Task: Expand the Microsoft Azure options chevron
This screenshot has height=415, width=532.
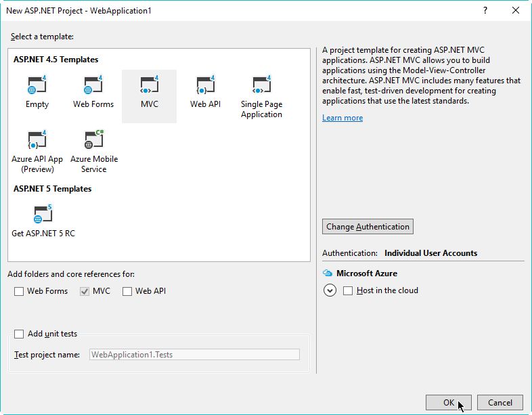Action: click(330, 290)
